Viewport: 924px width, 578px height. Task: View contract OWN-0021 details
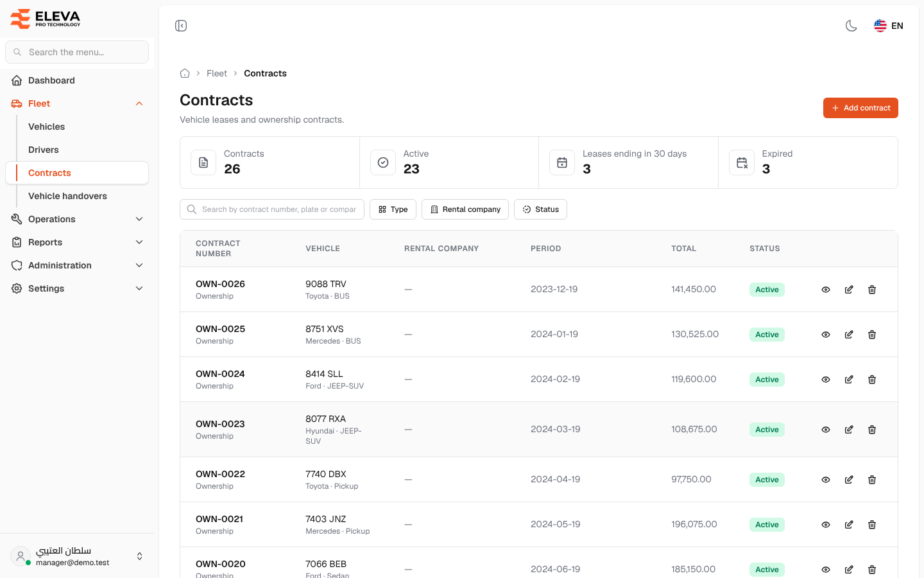(x=826, y=525)
